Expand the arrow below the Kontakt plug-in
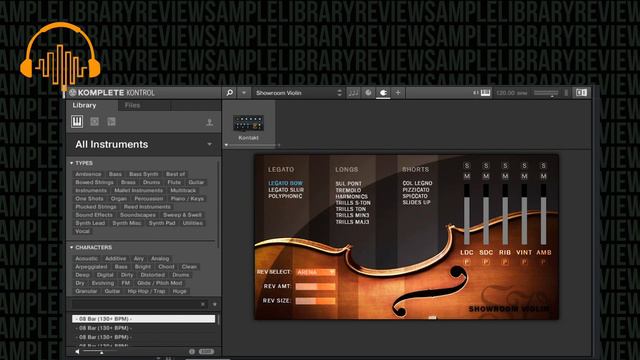 [x=227, y=145]
